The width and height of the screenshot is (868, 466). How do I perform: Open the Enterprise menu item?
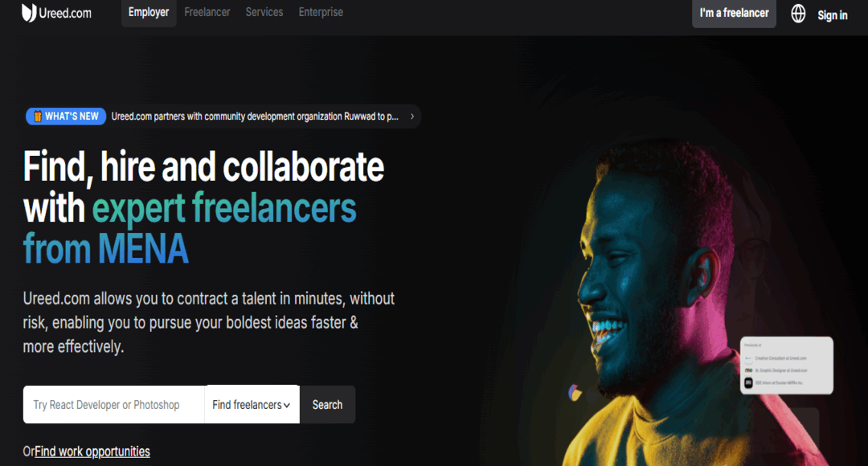(321, 12)
